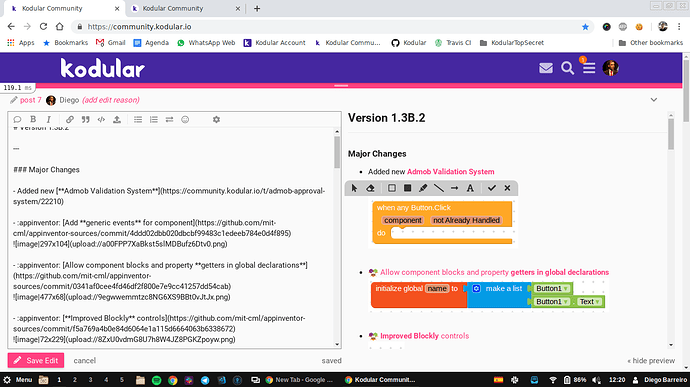Toggle bold formatting in editor toolbar
Screen dimensions: 690x387
33,119
